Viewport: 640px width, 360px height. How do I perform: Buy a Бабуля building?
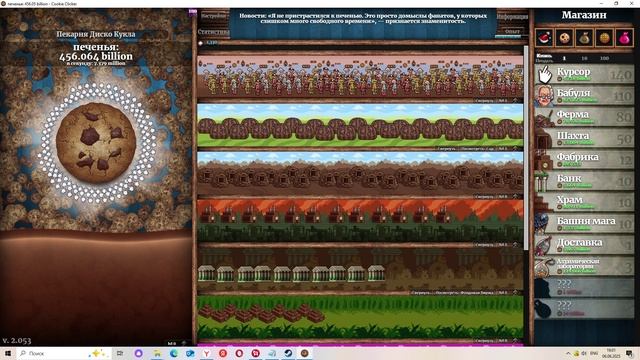click(x=584, y=96)
